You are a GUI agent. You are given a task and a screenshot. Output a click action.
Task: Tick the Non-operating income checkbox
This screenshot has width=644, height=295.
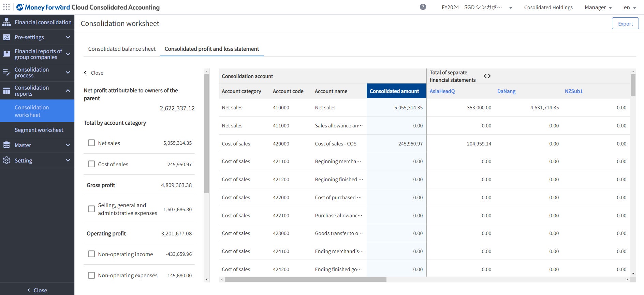click(x=91, y=254)
